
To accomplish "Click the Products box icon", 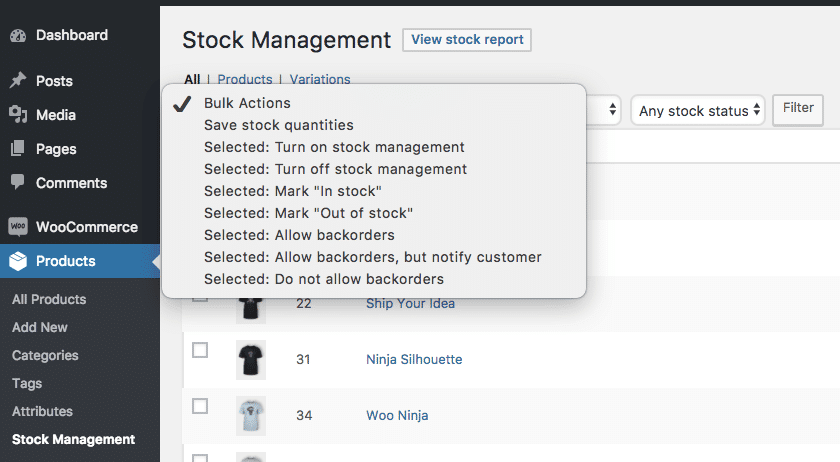I will (x=18, y=261).
